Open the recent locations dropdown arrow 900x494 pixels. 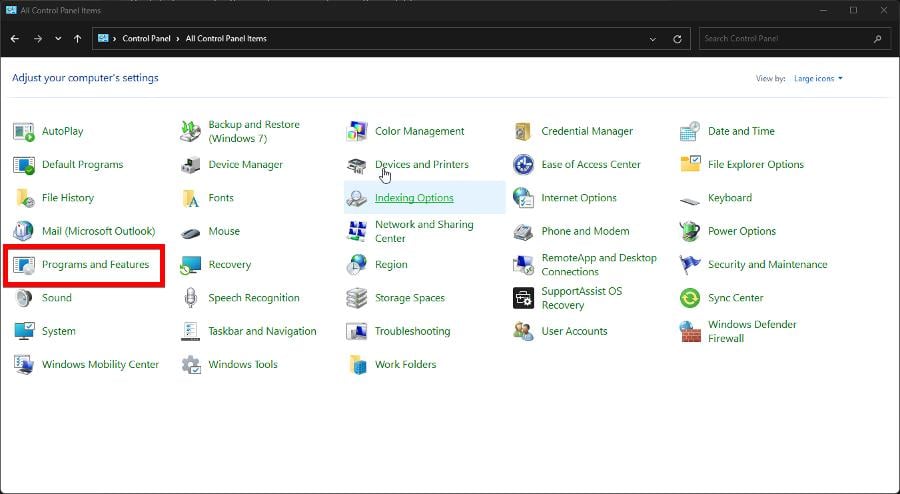coord(58,38)
